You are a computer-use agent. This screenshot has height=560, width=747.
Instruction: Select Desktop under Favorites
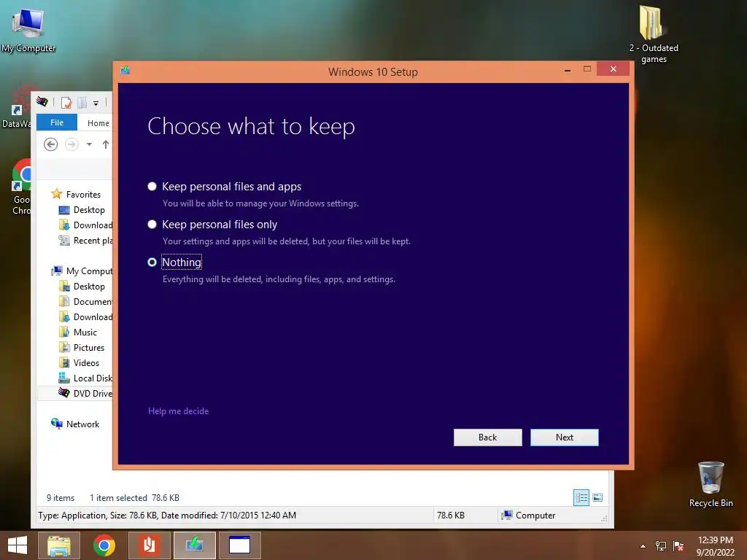click(82, 210)
